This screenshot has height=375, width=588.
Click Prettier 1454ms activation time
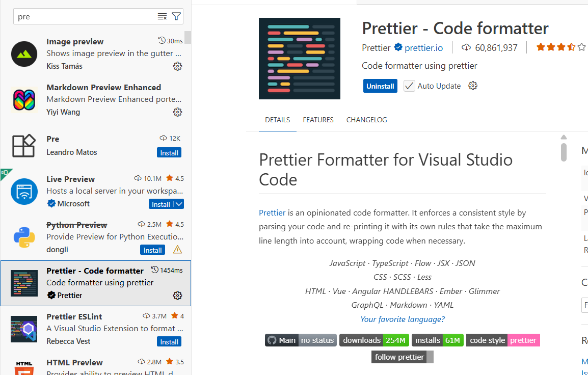point(167,270)
